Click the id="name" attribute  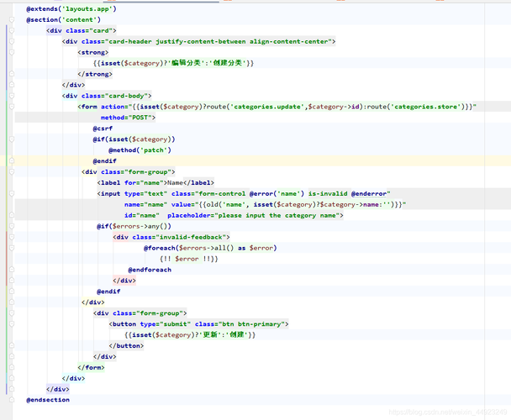[142, 215]
